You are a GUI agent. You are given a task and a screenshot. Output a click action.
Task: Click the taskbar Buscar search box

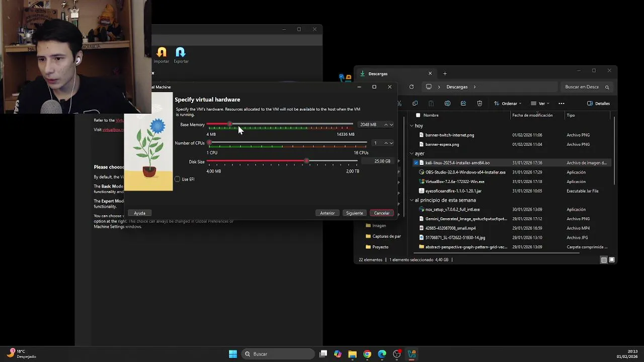click(279, 354)
